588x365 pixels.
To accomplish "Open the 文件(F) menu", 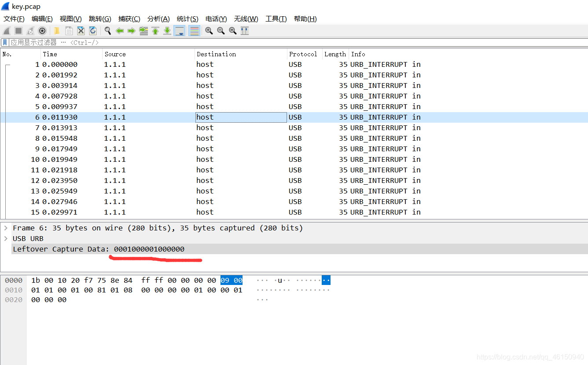I will click(x=14, y=19).
